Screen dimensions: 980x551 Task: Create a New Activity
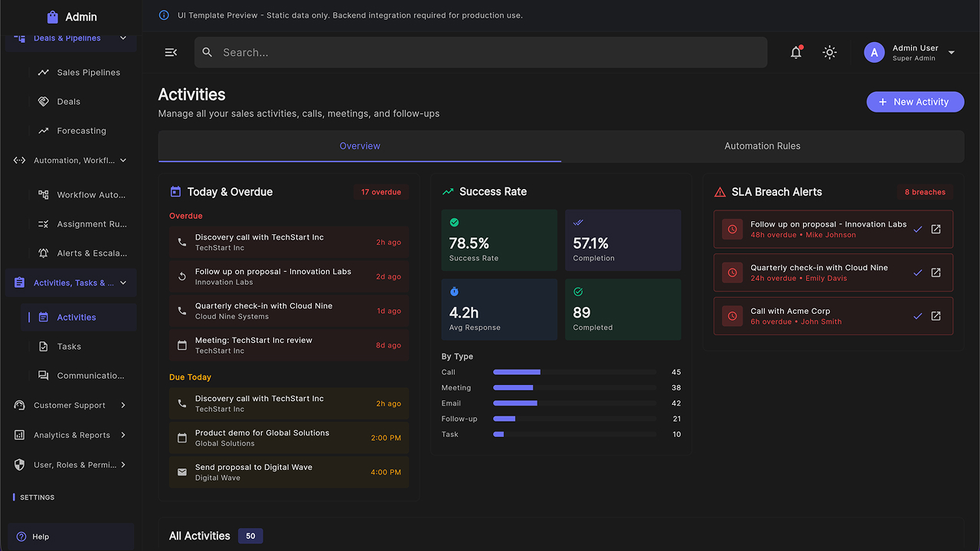[915, 102]
